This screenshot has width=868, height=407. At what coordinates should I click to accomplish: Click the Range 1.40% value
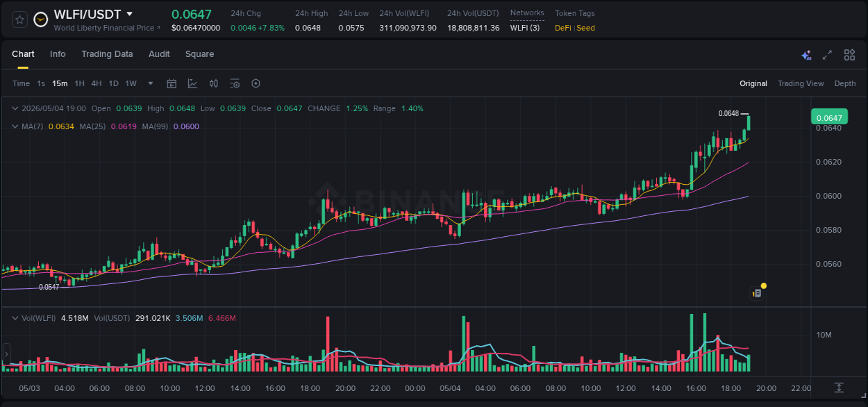412,108
